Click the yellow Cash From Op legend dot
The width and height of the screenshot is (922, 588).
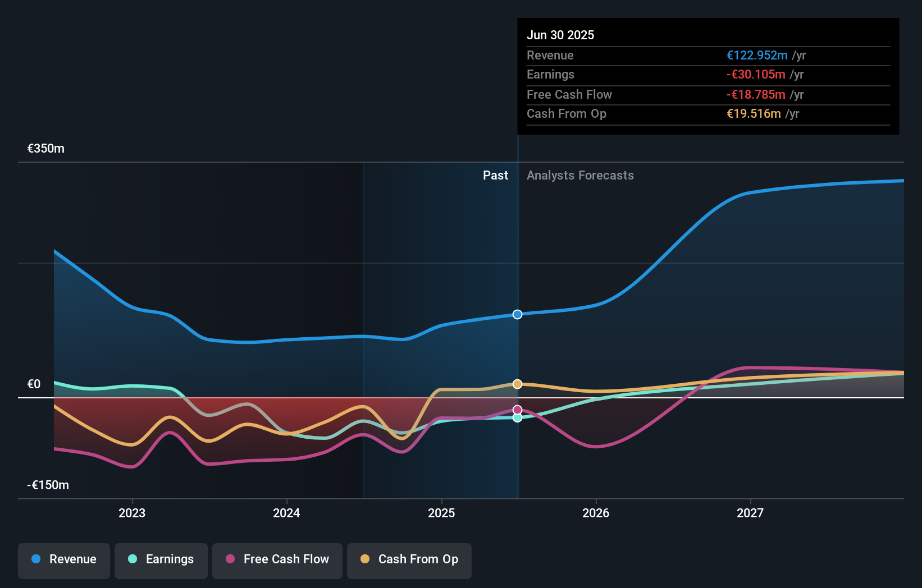[x=365, y=559]
